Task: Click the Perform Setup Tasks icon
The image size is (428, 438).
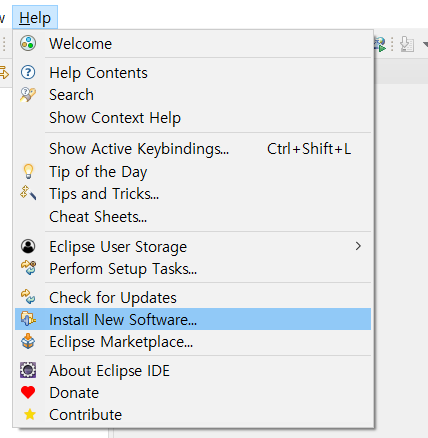Action: pos(28,268)
